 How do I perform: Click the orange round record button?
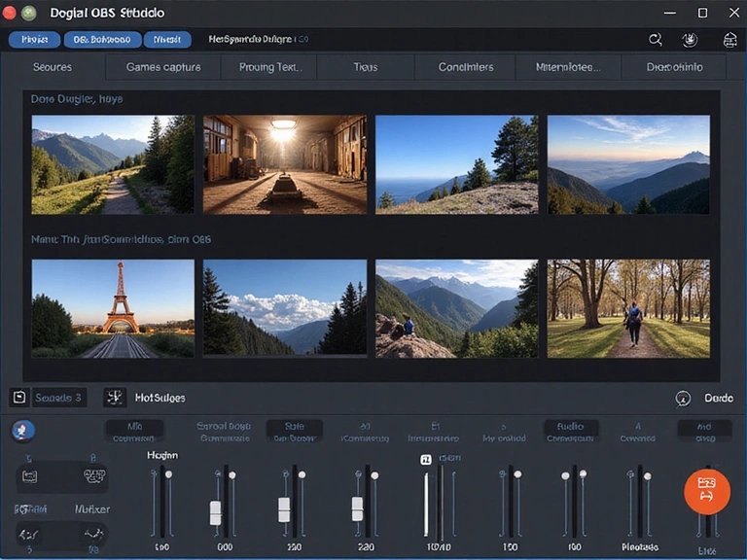(707, 491)
